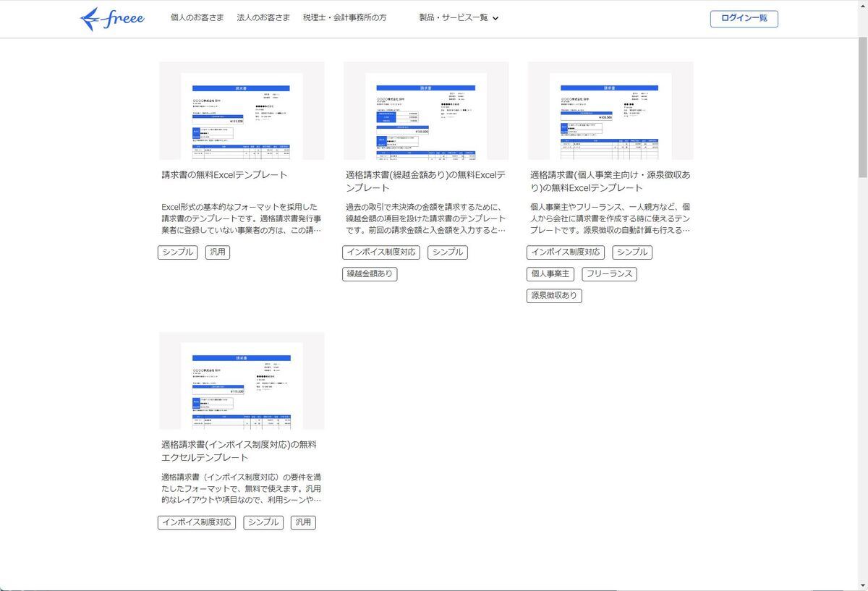Click the freee swallow logo
Screen dimensions: 868x591
pos(112,19)
